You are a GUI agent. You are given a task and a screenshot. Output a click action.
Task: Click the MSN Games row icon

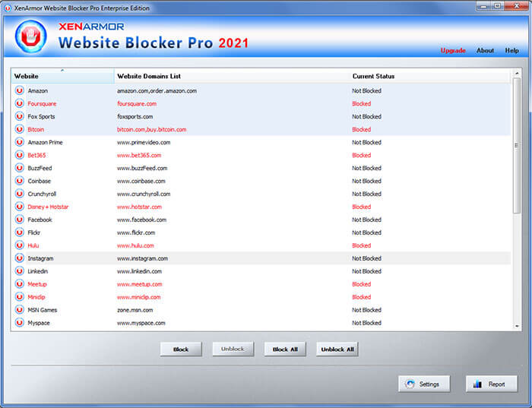pos(19,310)
